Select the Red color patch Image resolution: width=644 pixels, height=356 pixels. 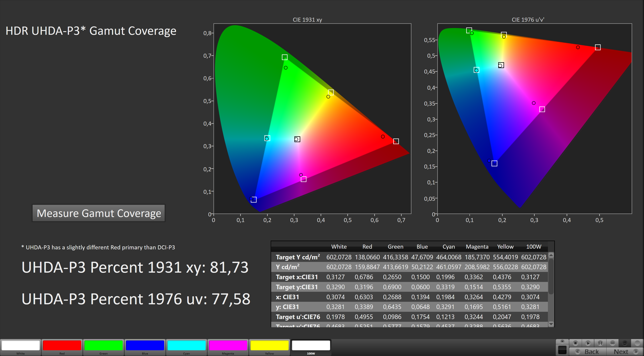[62, 347]
